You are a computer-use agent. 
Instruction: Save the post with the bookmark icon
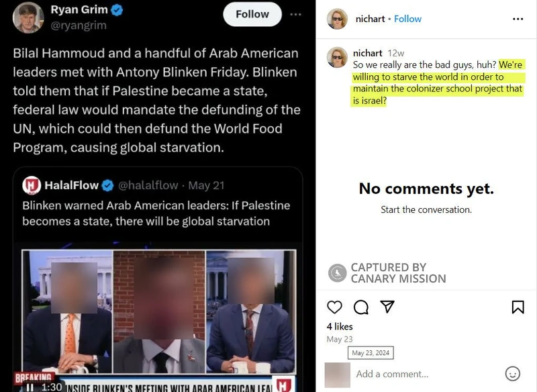click(518, 307)
